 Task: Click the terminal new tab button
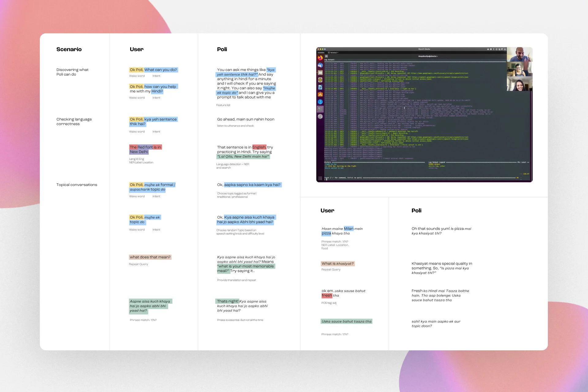pyautogui.click(x=326, y=56)
